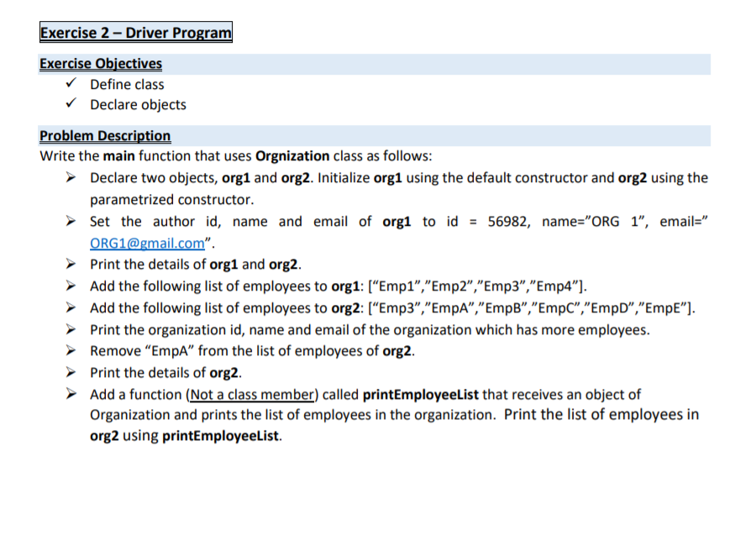Click the Problem Description heading
756x535 pixels.
click(105, 135)
